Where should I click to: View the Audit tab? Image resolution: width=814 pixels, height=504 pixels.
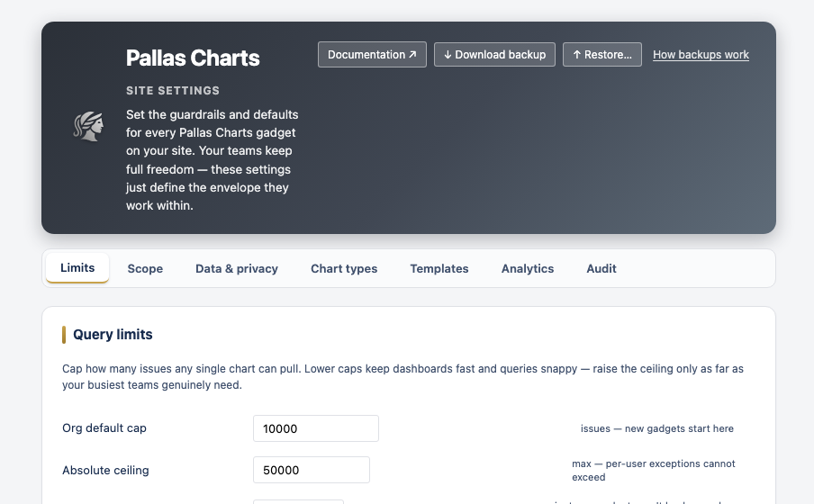pos(601,268)
